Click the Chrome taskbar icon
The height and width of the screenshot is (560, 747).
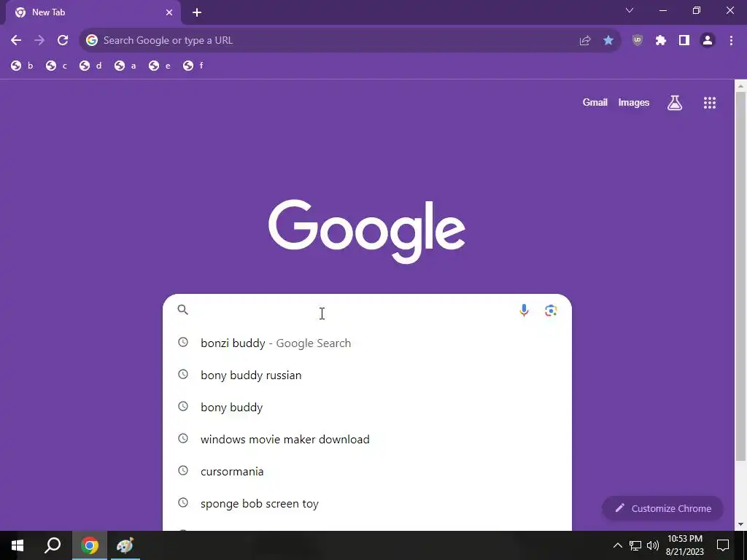90,545
